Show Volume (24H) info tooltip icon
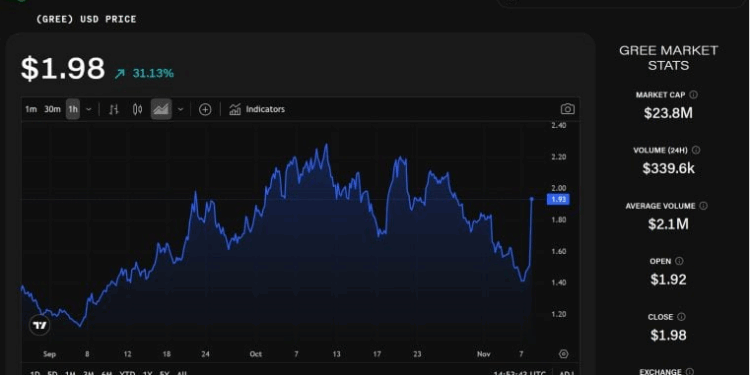 pos(696,150)
